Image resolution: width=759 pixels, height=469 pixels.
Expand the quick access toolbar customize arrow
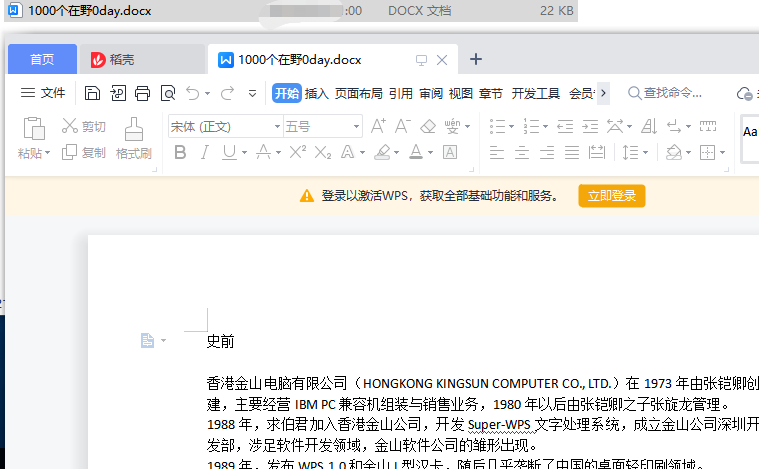[x=252, y=93]
